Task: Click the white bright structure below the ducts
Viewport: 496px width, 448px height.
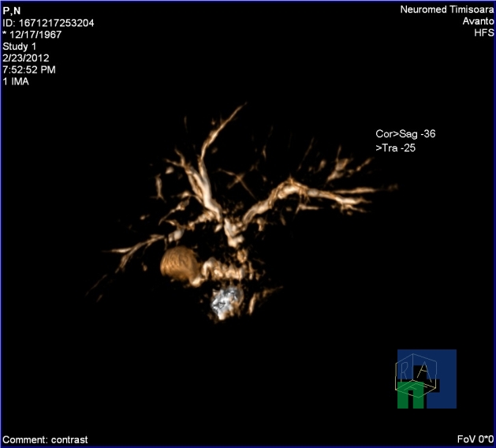Action: [226, 302]
